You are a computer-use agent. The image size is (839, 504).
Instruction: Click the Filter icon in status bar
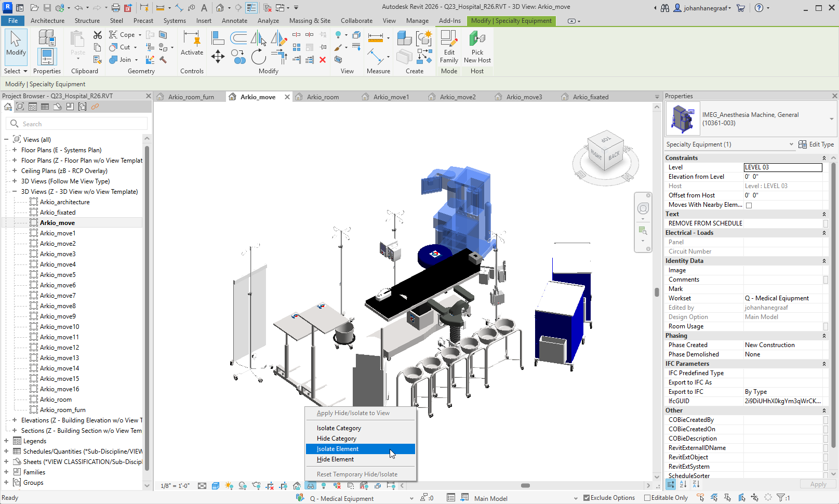781,498
